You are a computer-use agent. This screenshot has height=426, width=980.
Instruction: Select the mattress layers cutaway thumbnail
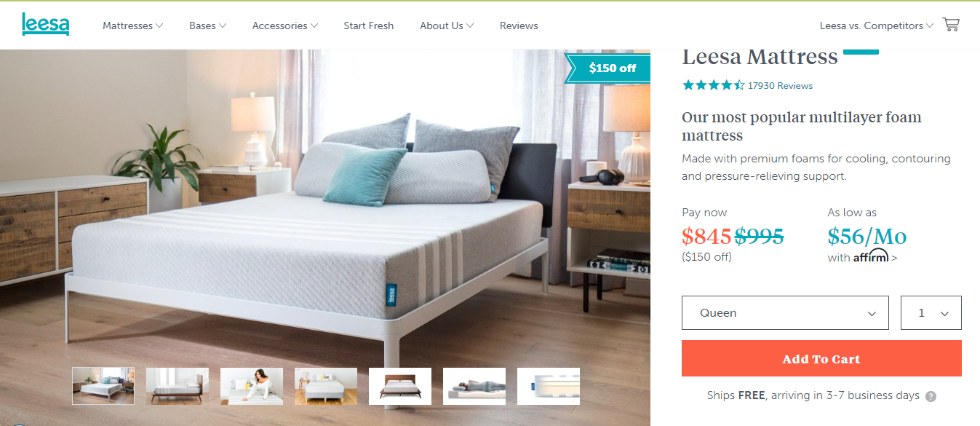tap(549, 386)
